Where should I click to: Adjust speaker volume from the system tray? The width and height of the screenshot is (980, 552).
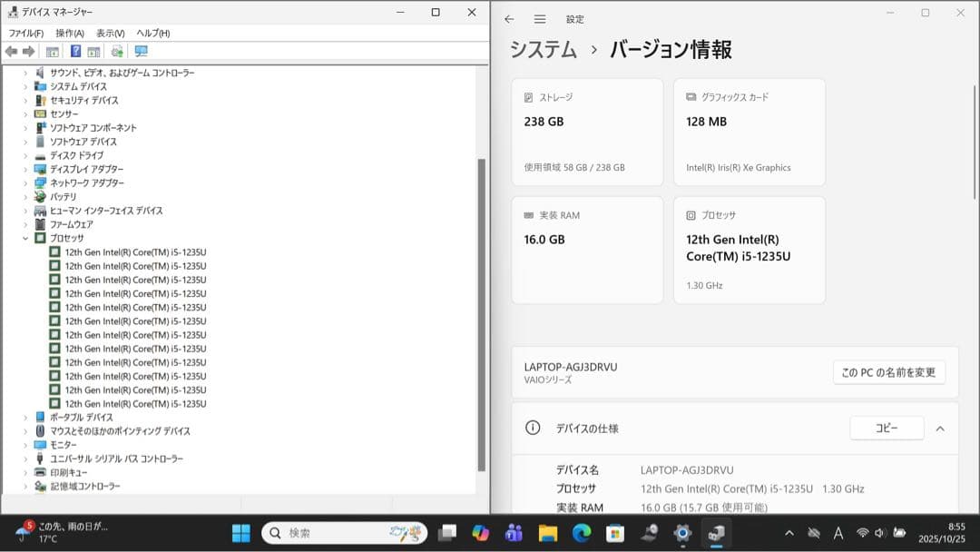(x=880, y=533)
